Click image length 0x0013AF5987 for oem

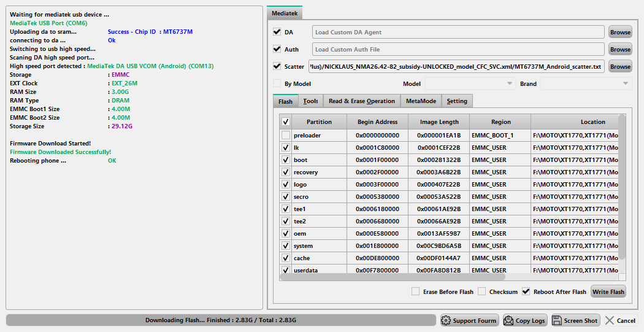click(439, 233)
